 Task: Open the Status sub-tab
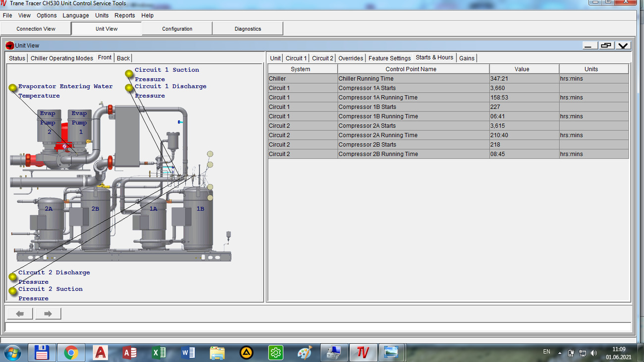coord(17,58)
